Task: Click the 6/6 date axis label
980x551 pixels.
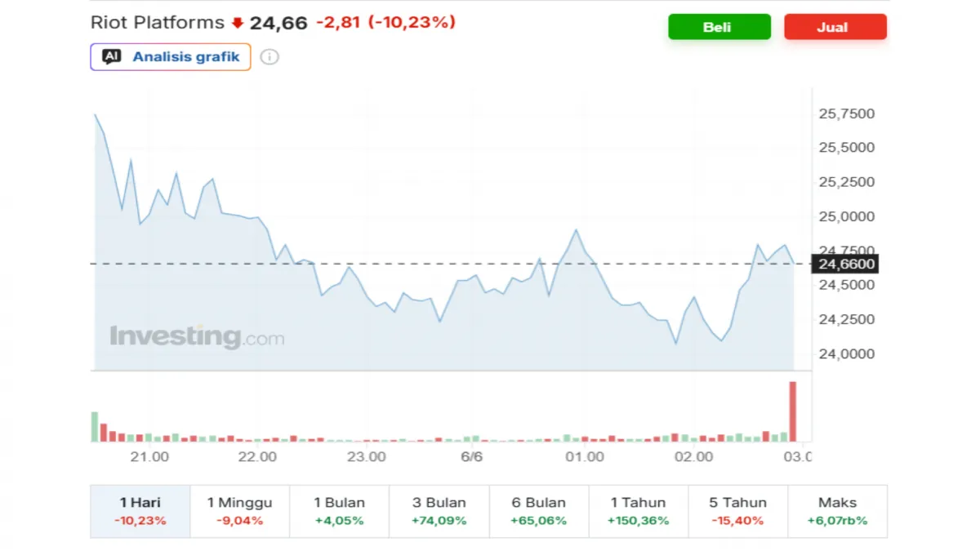Action: pyautogui.click(x=472, y=457)
